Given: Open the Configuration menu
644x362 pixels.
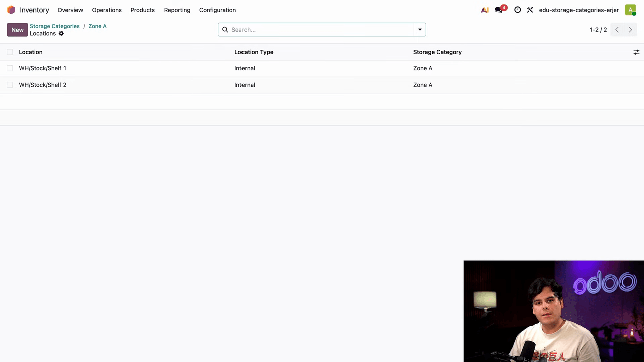Looking at the screenshot, I should (217, 10).
